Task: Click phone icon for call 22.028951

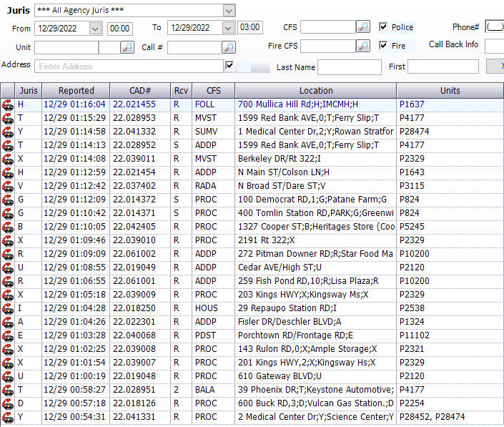Action: pos(8,390)
